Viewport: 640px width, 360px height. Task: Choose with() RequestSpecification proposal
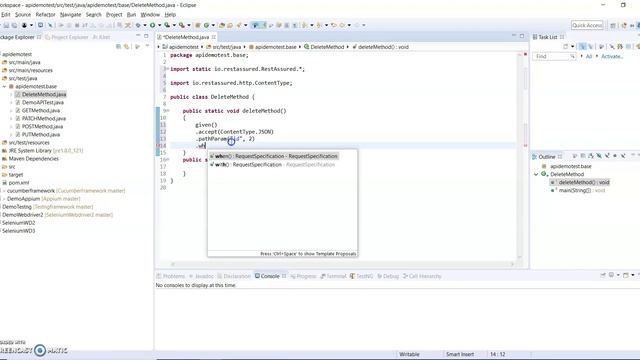pyautogui.click(x=272, y=164)
